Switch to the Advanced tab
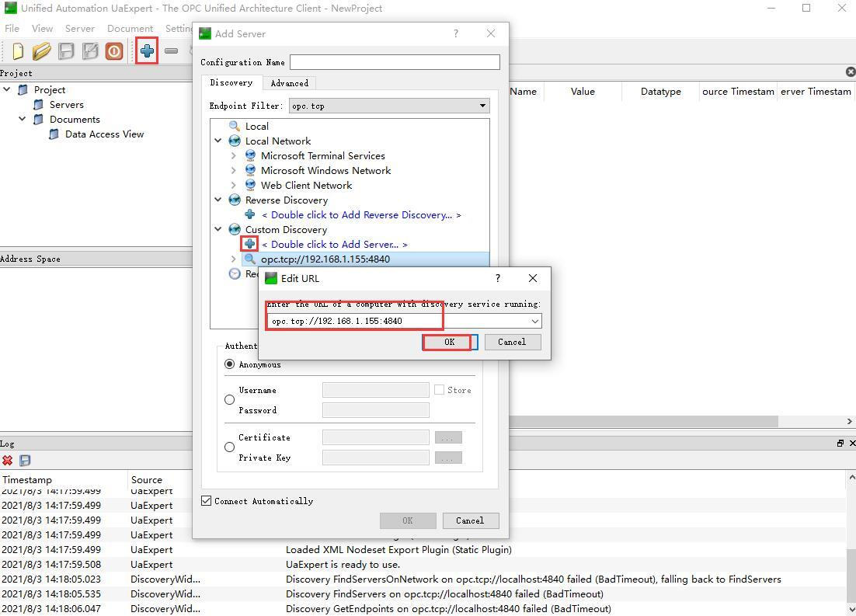 point(289,83)
